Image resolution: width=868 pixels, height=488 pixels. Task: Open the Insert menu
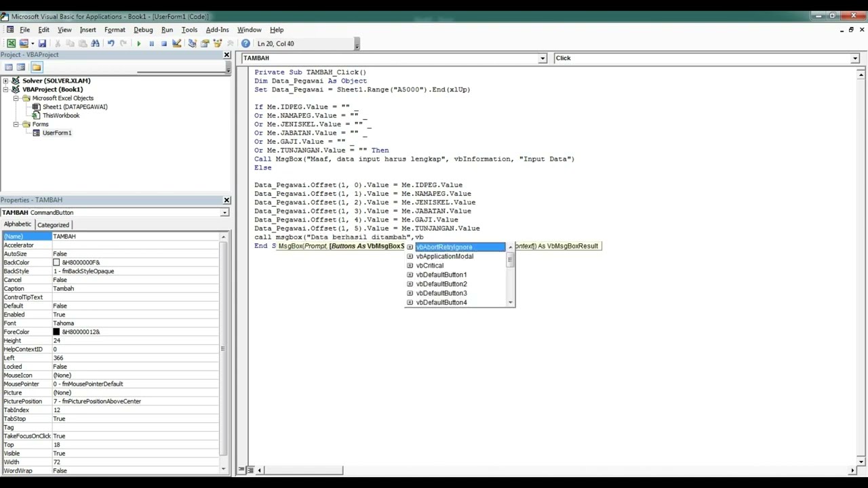(87, 30)
